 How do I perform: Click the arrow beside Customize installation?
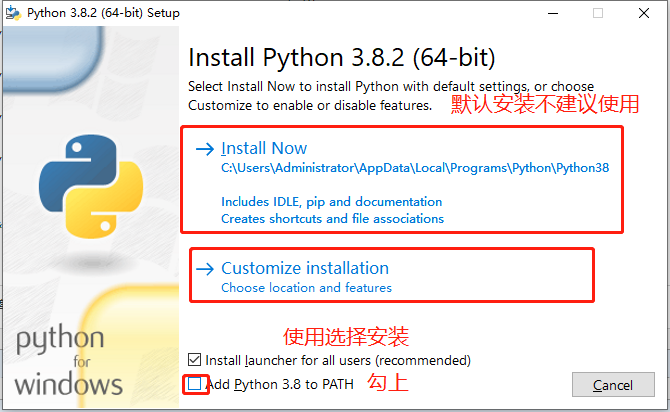(x=205, y=268)
